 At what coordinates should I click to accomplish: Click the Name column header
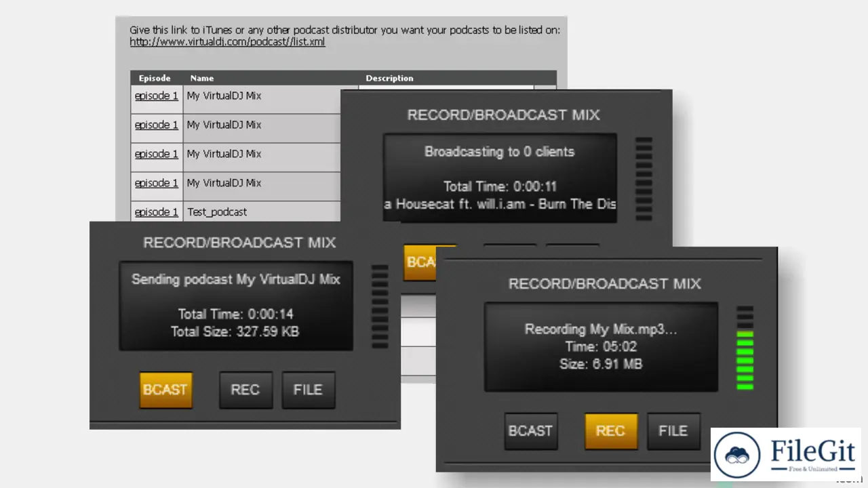202,78
